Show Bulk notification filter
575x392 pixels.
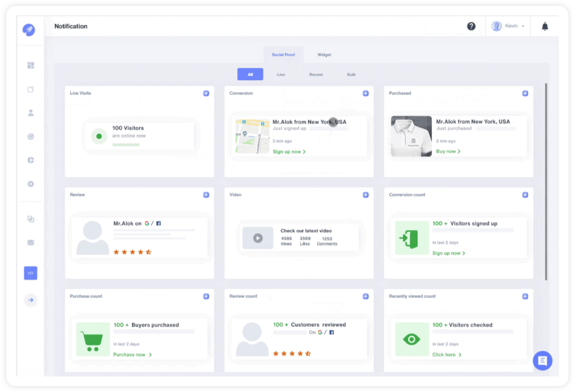pos(351,75)
